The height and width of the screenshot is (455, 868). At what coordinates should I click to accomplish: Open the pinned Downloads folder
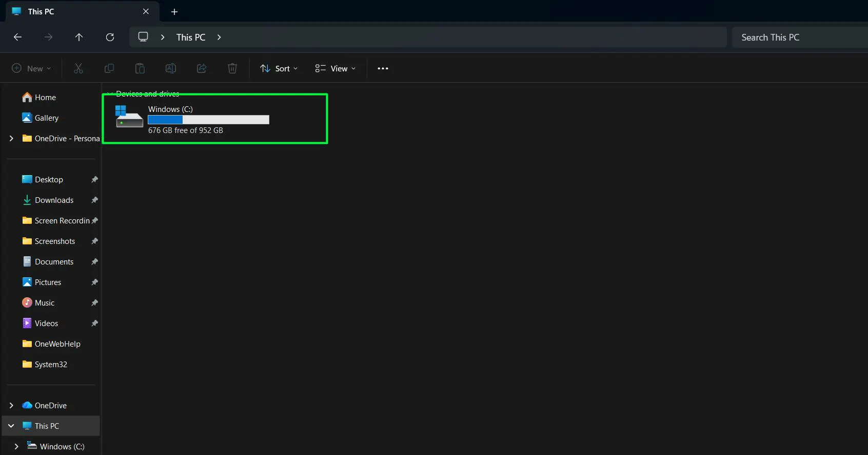tap(53, 200)
